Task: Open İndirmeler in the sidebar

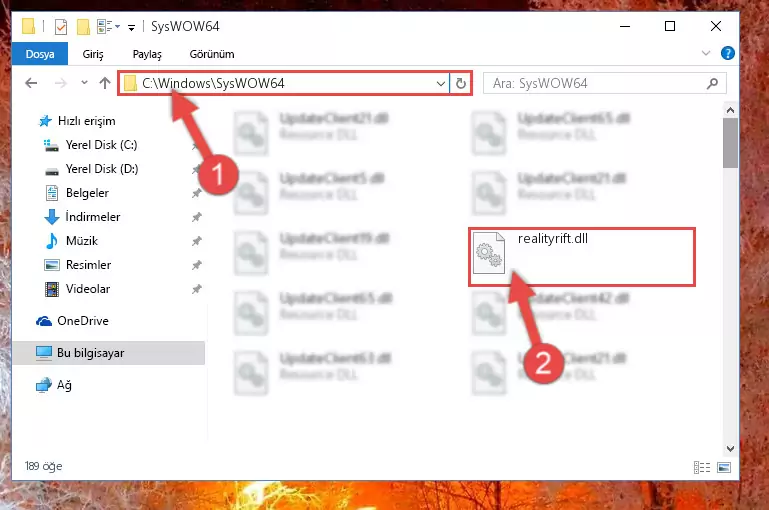Action: coord(93,217)
